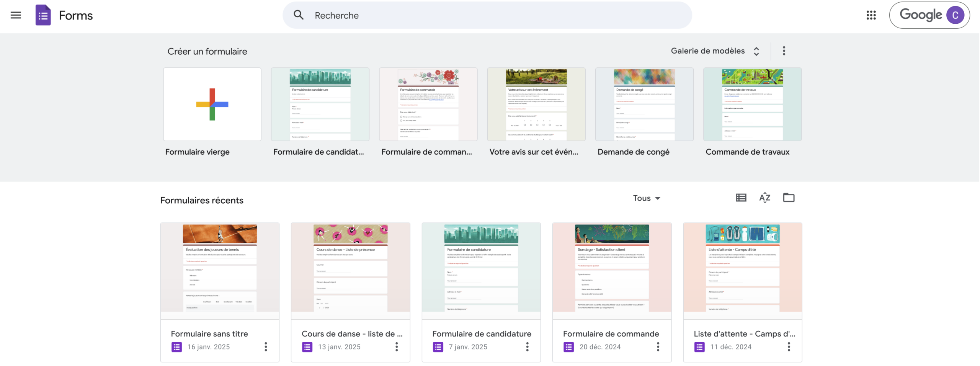Open more options beside Galerie de modèles
The width and height of the screenshot is (980, 366).
pos(784,51)
